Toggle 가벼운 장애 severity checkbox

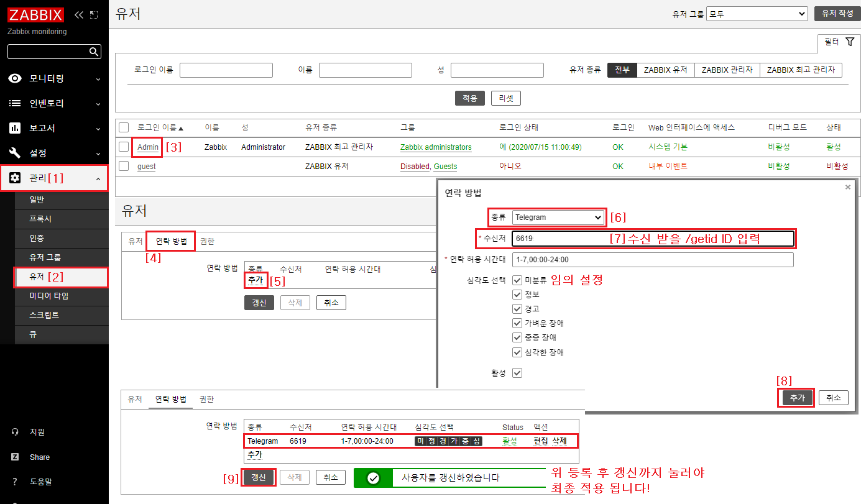517,323
